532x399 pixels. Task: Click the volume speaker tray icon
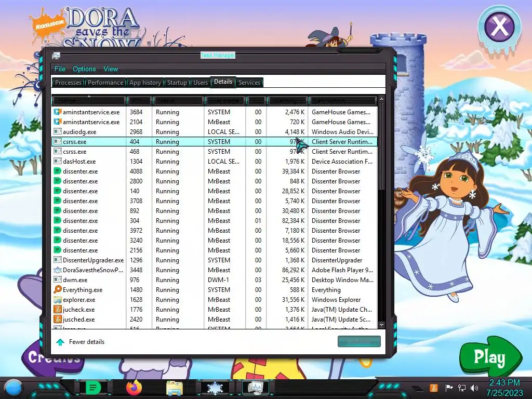coord(474,388)
